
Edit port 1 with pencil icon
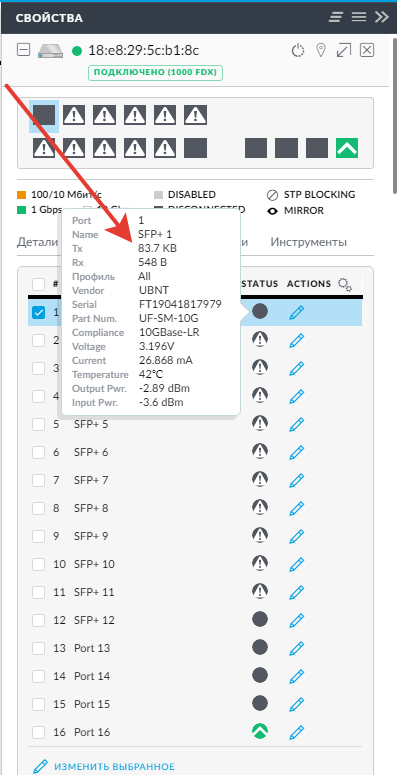(x=296, y=312)
